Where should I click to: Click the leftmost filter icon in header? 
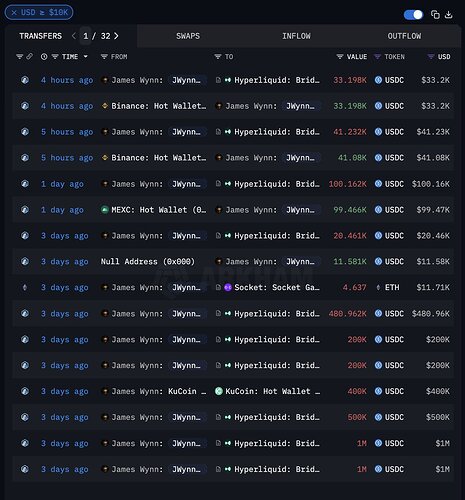click(20, 57)
